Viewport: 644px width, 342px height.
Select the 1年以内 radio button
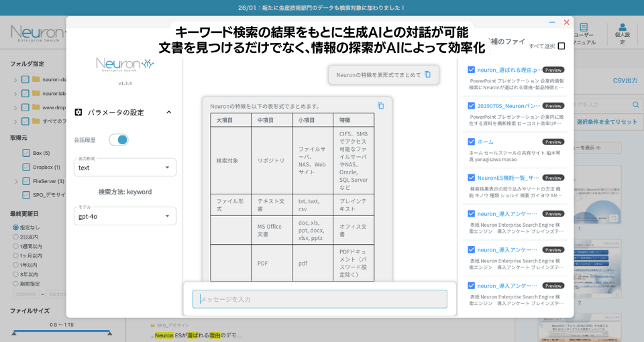[15, 266]
